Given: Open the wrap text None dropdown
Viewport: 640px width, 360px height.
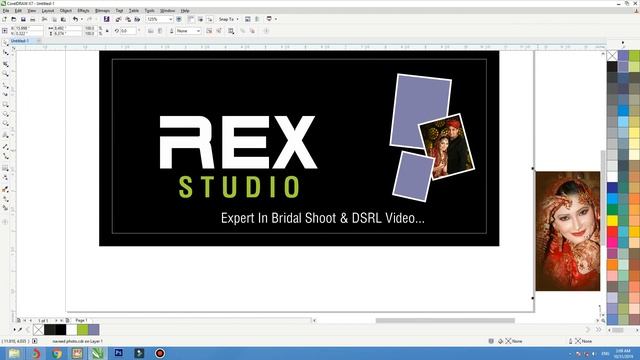Looking at the screenshot, I should [x=189, y=31].
